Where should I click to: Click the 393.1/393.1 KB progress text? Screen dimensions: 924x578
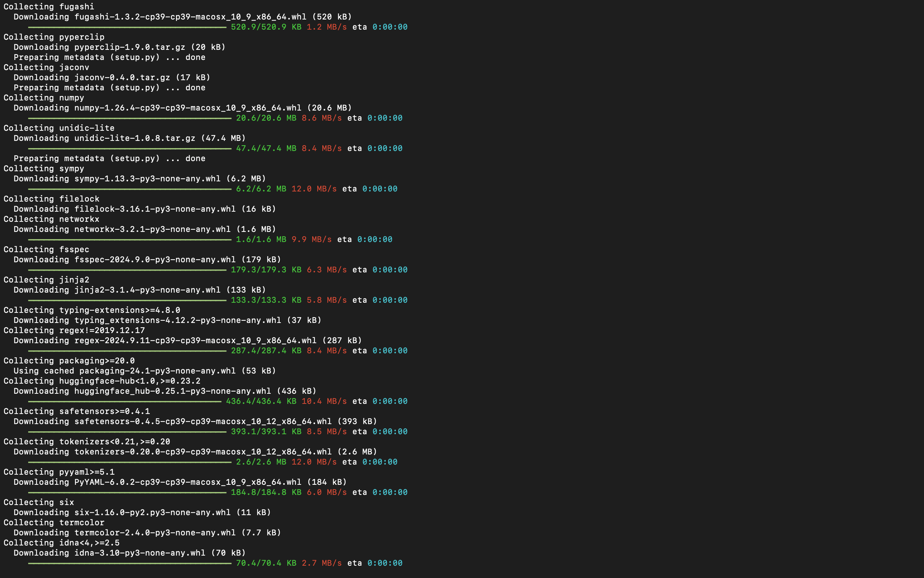tap(266, 432)
